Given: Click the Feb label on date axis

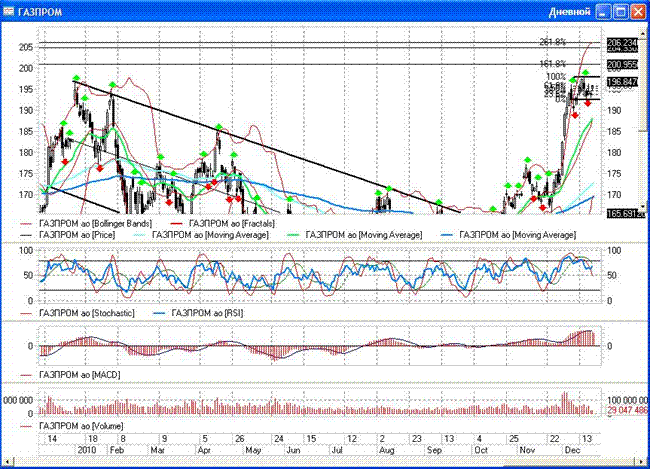Looking at the screenshot, I should point(116,450).
